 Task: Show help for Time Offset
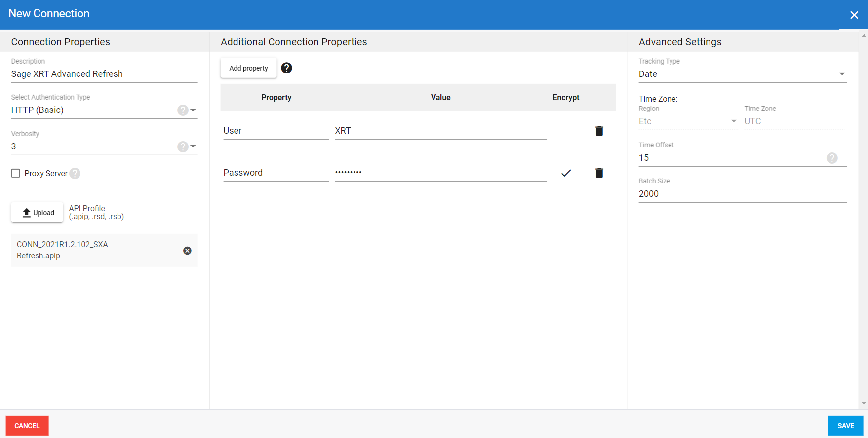pos(832,158)
